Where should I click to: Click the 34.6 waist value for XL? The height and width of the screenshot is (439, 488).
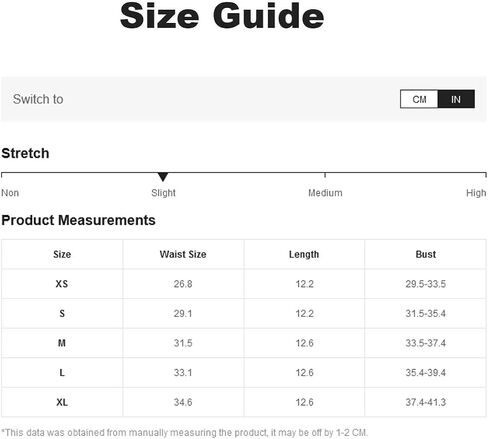tap(183, 402)
